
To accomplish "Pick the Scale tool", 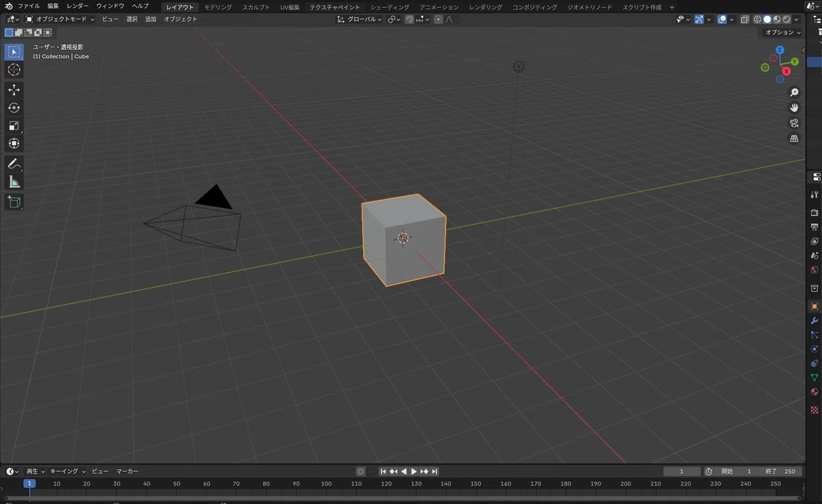I will (14, 125).
